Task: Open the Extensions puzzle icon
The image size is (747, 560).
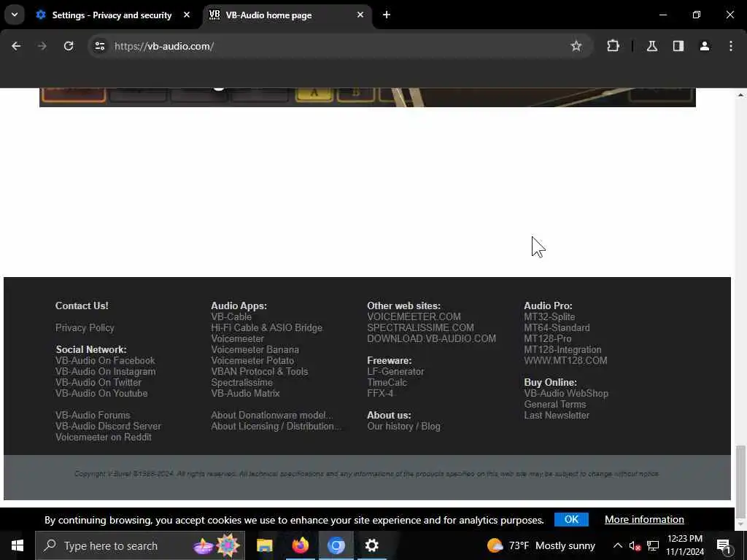Action: coord(613,46)
